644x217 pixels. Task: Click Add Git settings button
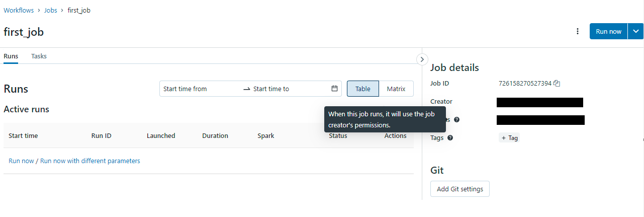click(460, 189)
